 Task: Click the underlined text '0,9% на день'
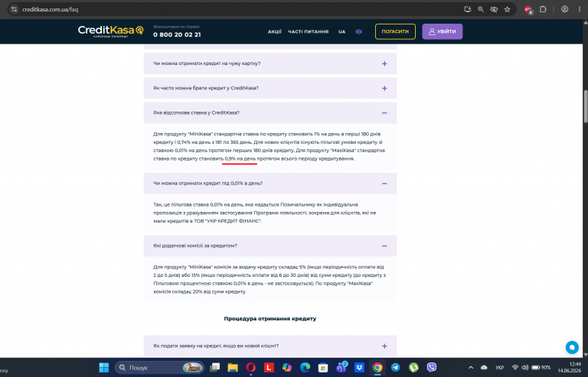point(240,159)
